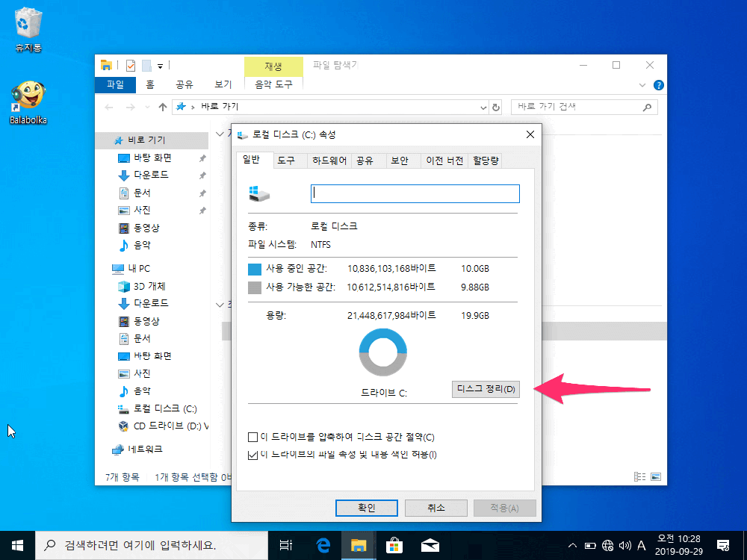Expand the ribbon with the chevron
This screenshot has width=747, height=560.
(x=642, y=85)
